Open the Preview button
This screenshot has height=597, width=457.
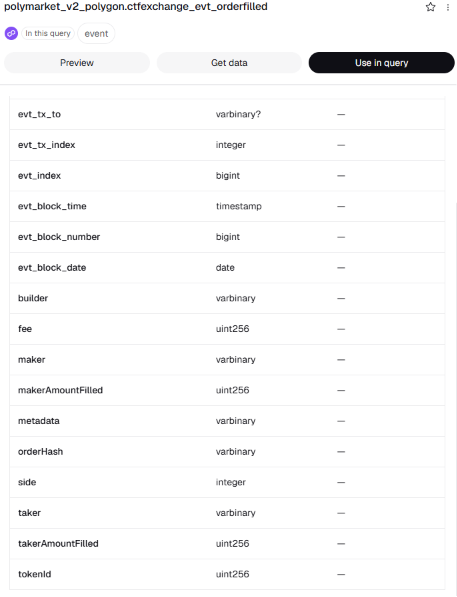coord(77,63)
